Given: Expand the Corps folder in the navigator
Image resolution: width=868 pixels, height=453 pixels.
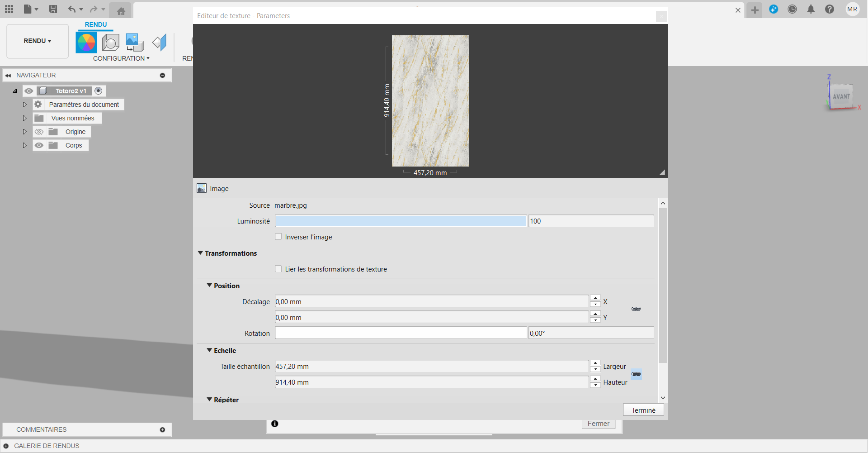Looking at the screenshot, I should 24,145.
